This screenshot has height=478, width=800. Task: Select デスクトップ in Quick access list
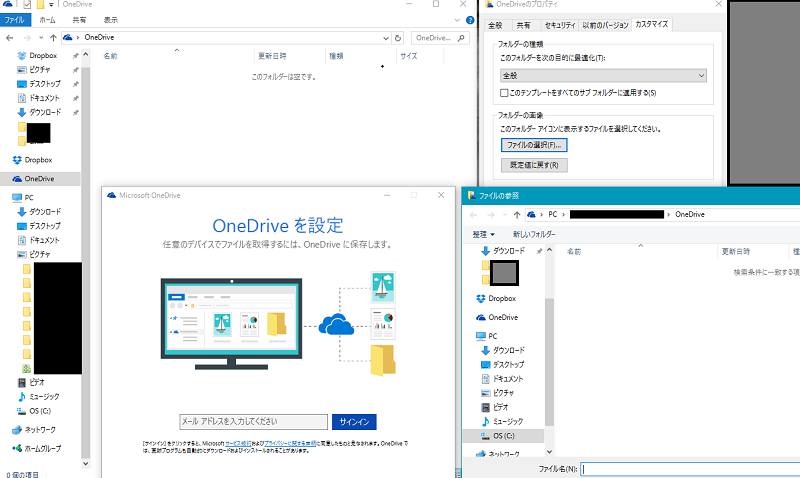tap(44, 84)
